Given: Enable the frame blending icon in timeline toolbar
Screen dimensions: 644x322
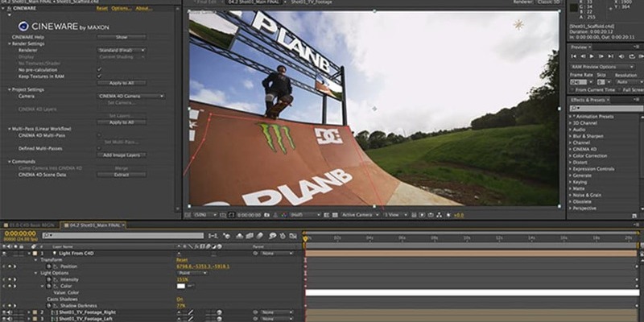Looking at the screenshot, I should [x=250, y=236].
